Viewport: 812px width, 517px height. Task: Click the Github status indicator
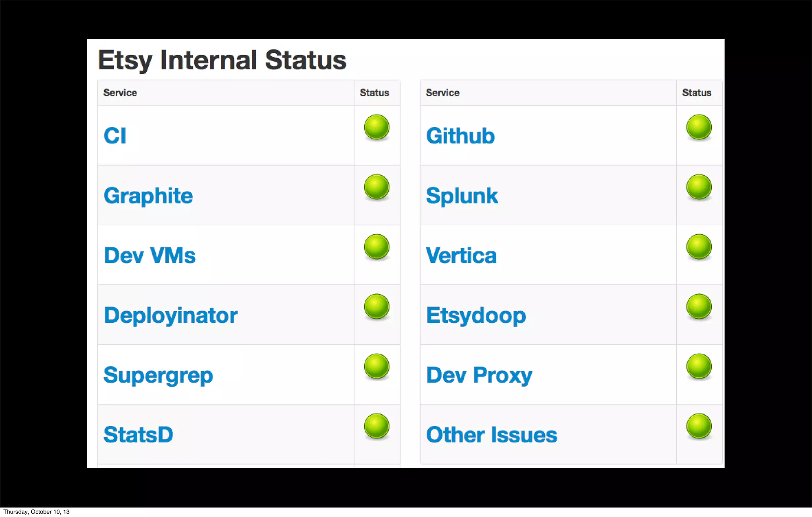click(x=699, y=127)
